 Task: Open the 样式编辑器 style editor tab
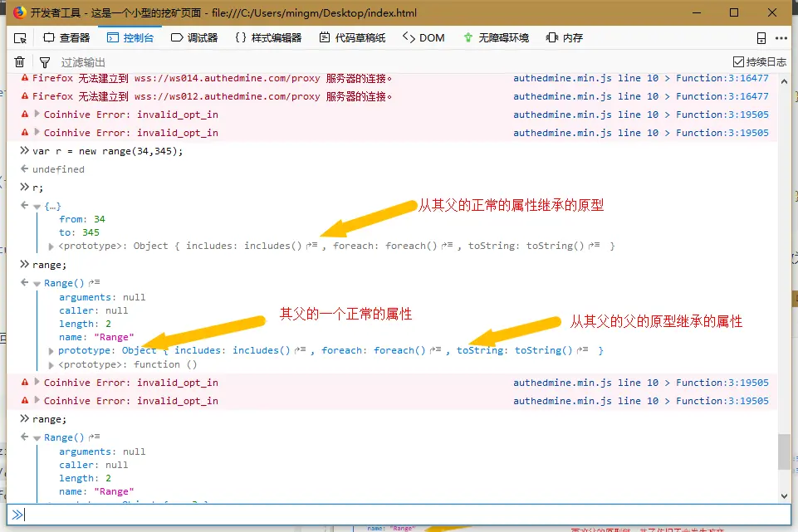(268, 38)
